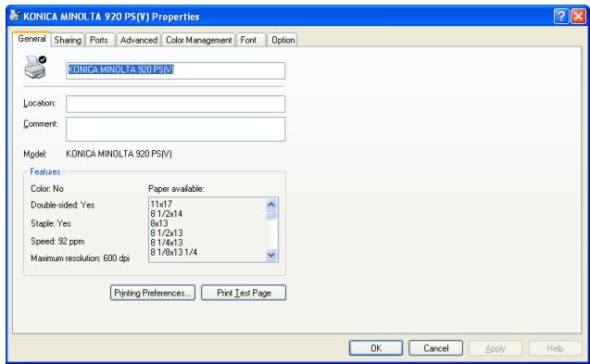The image size is (590, 364).
Task: Click the Comment text box
Action: click(x=176, y=129)
